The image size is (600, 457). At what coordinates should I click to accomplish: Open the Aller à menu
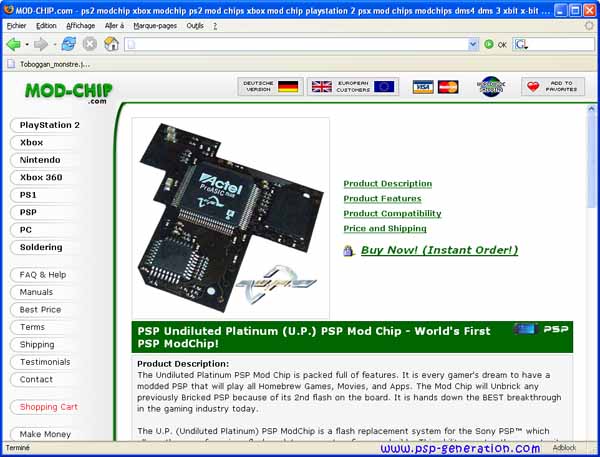pos(114,26)
